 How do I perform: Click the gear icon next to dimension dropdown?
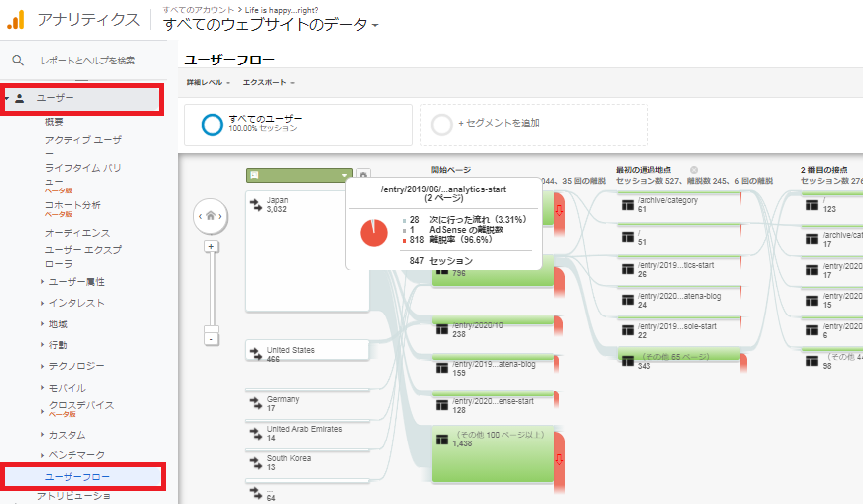click(363, 175)
